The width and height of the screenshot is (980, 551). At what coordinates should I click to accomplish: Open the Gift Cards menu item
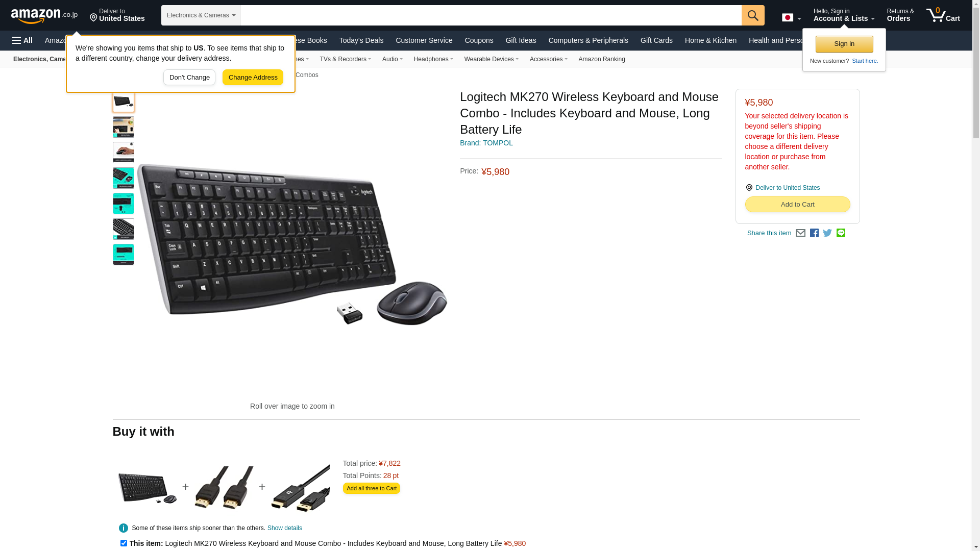point(656,40)
